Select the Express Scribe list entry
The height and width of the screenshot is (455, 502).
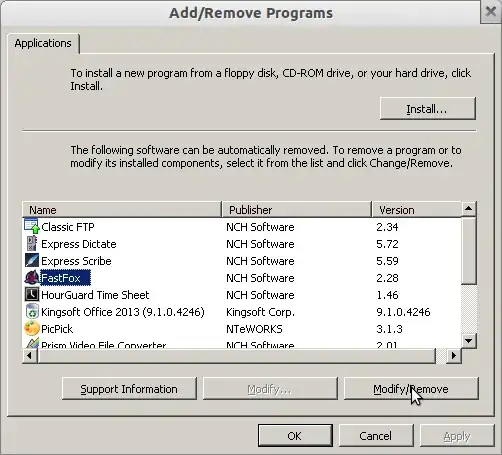[76, 261]
